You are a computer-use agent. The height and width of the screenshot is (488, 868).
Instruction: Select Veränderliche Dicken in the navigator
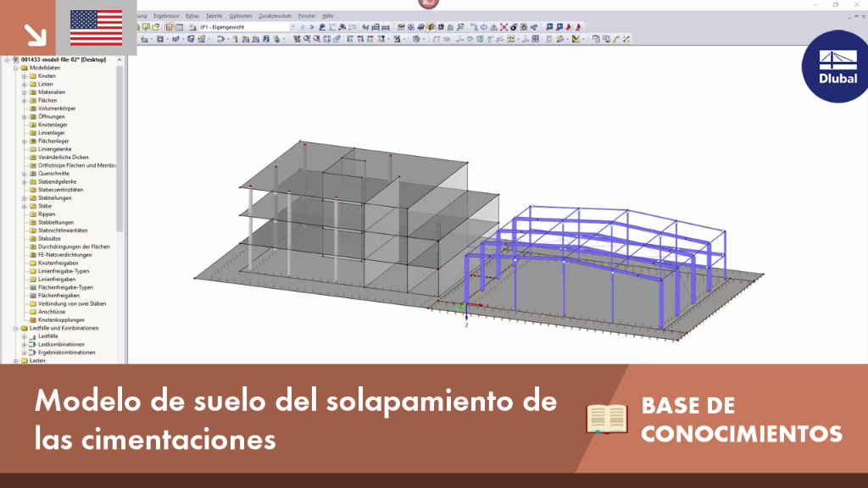pyautogui.click(x=63, y=157)
